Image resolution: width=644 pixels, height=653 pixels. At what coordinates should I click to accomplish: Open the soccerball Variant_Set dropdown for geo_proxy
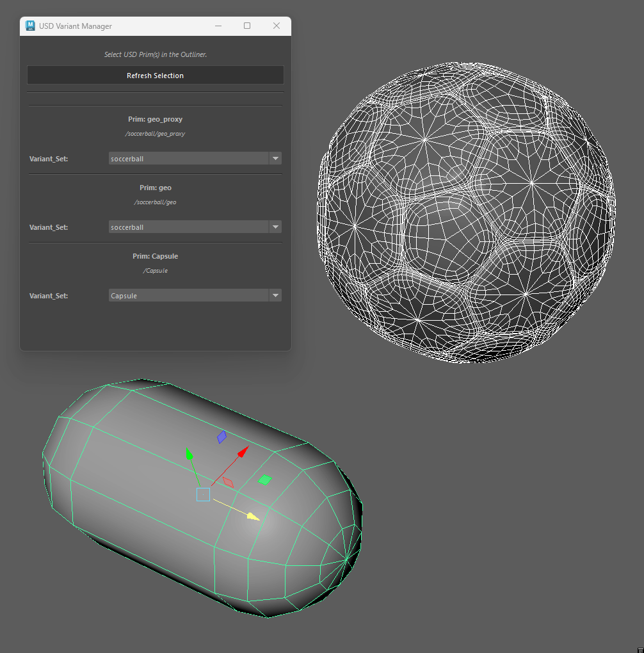click(x=275, y=158)
